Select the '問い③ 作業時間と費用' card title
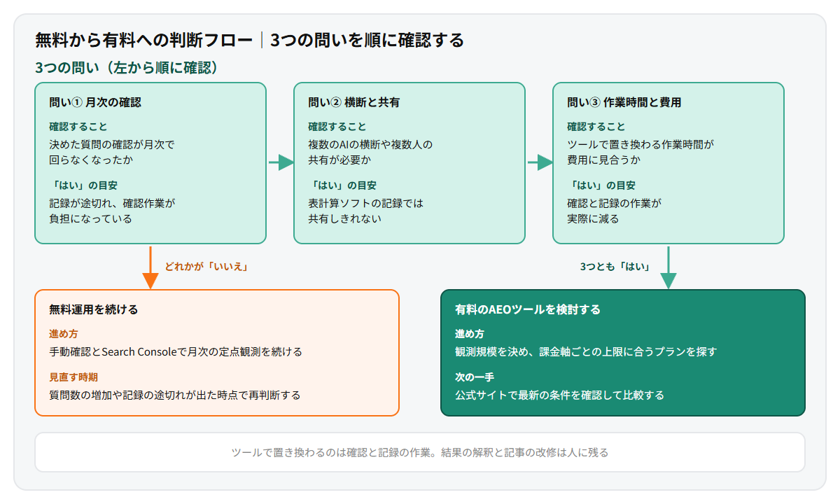 click(624, 102)
